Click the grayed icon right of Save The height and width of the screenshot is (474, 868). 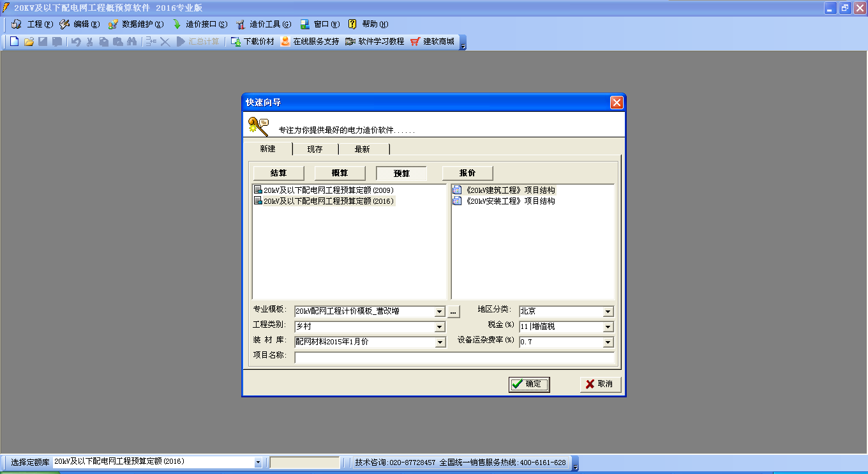[57, 42]
